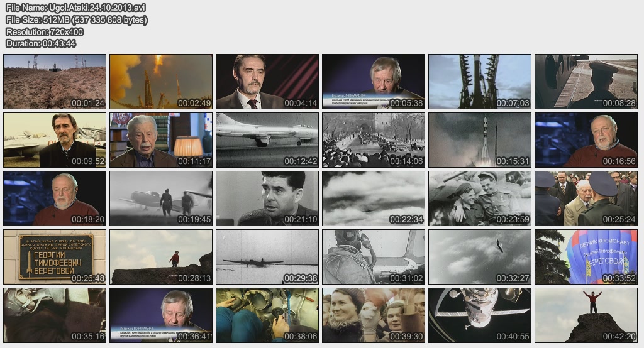Select the thumbnail at 00:21:10

[x=267, y=198]
